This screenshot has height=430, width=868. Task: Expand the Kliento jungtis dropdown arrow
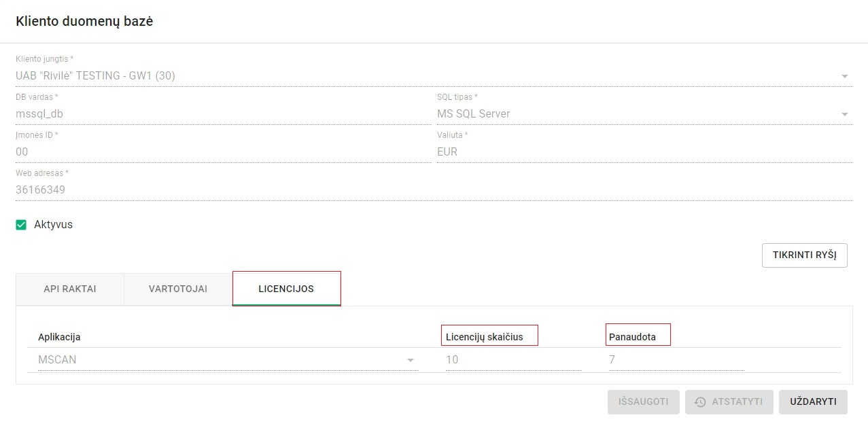pyautogui.click(x=845, y=76)
